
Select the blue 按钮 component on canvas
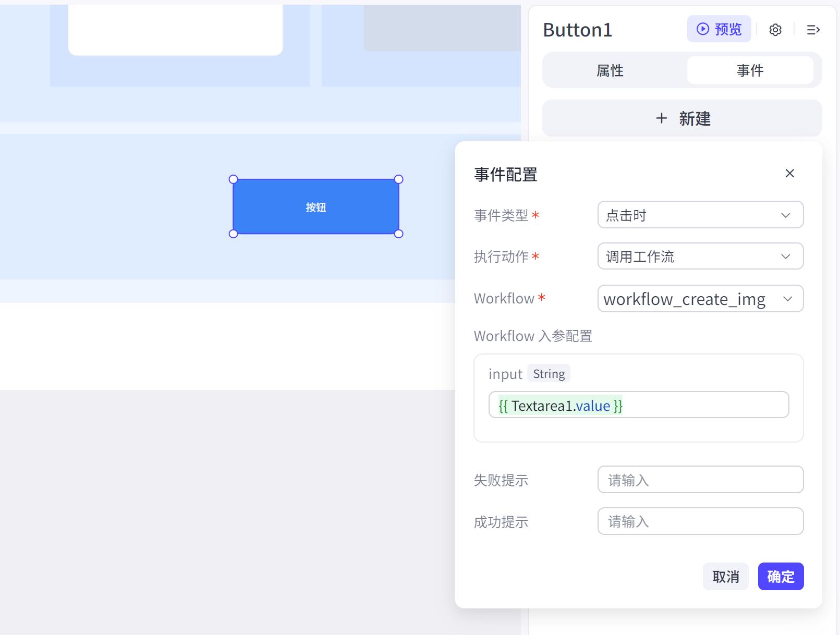click(315, 207)
